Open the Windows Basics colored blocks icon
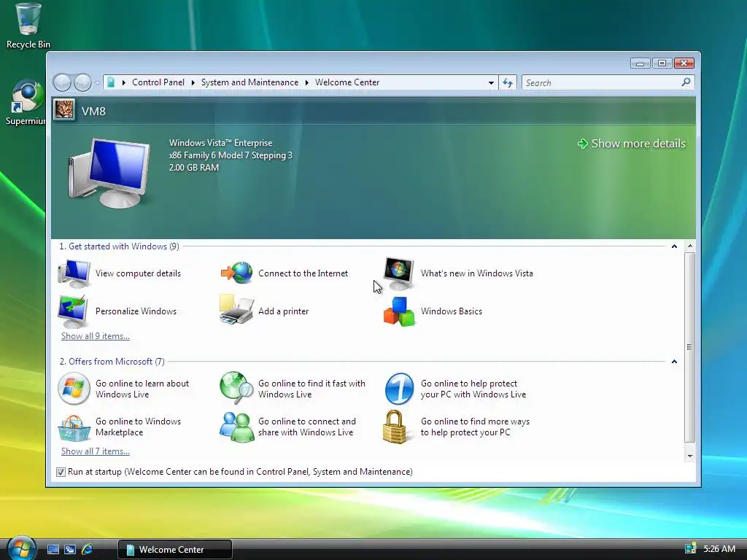The width and height of the screenshot is (747, 560). (399, 312)
